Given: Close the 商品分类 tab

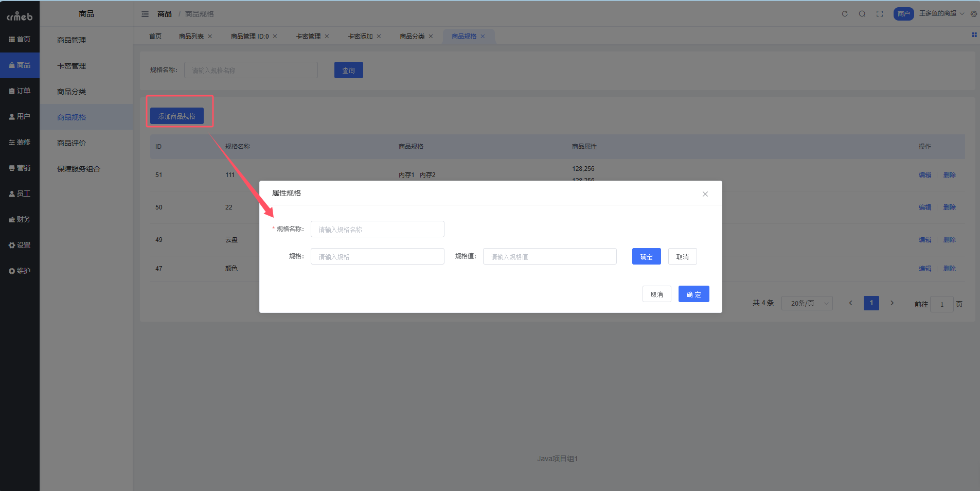Looking at the screenshot, I should point(431,37).
